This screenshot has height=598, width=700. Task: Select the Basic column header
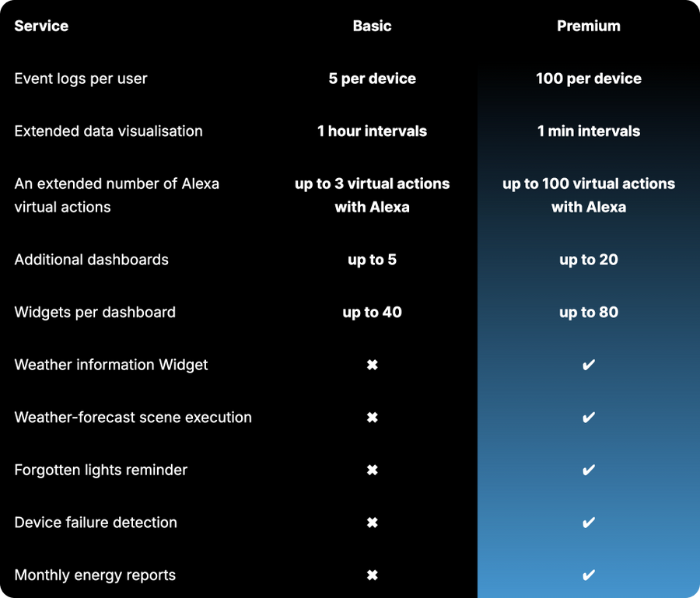tap(373, 26)
